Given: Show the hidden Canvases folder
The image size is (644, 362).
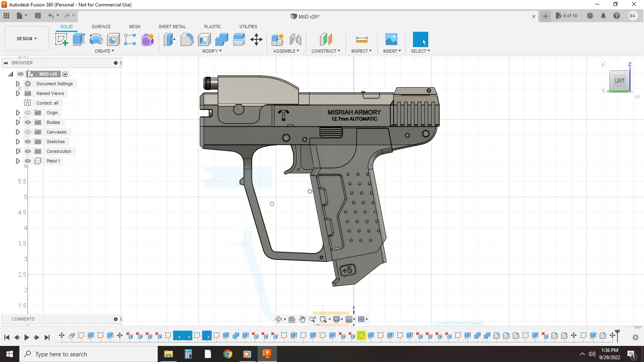Looking at the screenshot, I should tap(28, 132).
